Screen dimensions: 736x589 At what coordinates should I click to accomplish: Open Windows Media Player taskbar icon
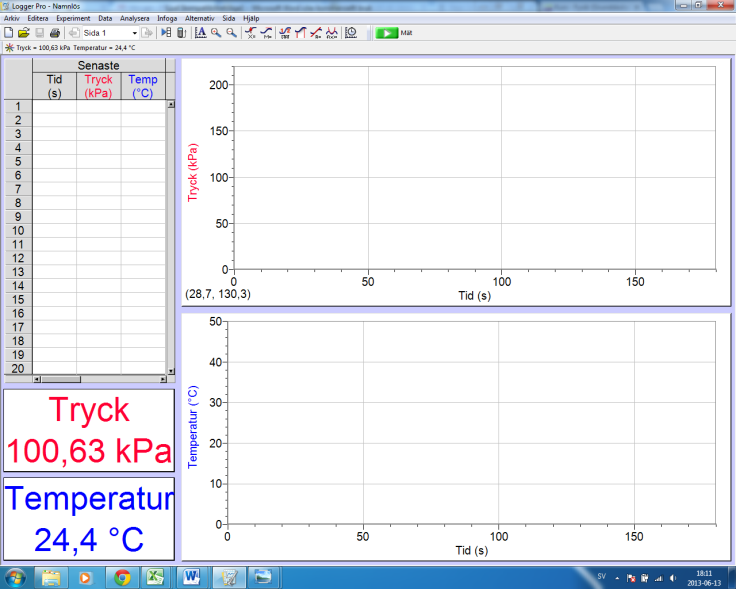coord(85,577)
